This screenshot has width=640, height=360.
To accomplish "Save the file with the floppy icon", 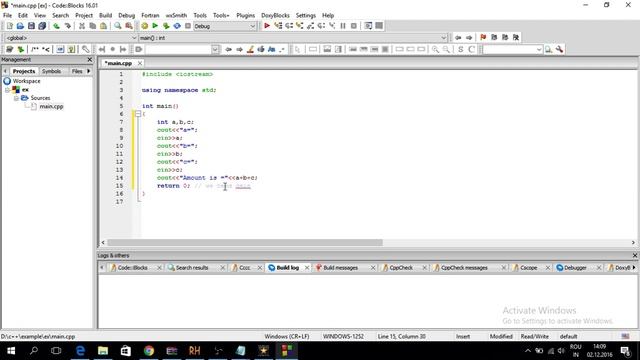I will click(31, 26).
